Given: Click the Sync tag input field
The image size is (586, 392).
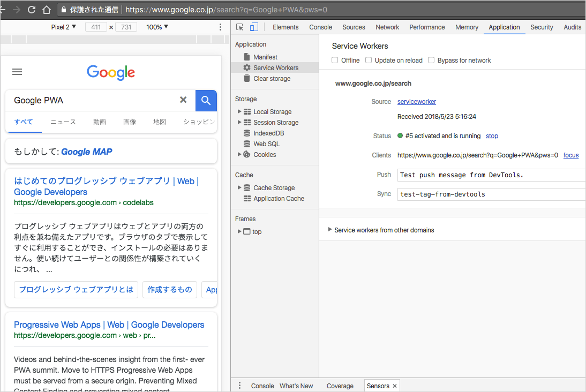Looking at the screenshot, I should tap(491, 194).
